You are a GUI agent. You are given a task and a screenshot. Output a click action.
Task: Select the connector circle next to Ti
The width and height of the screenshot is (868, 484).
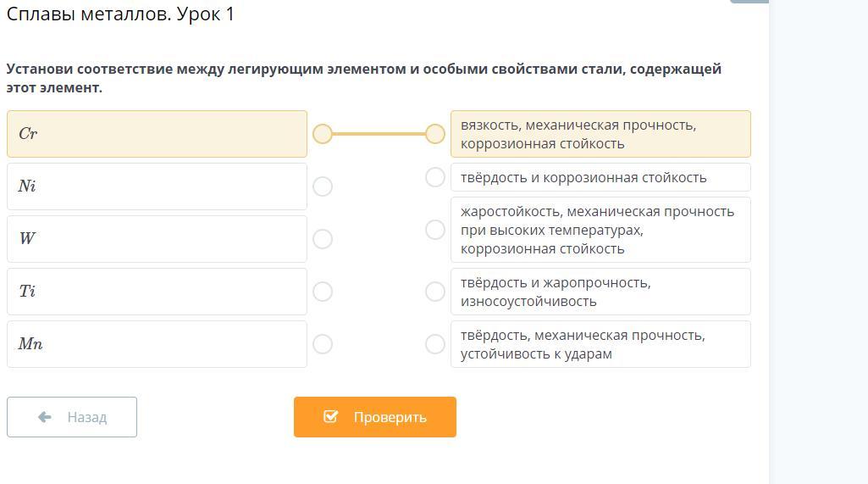[323, 292]
